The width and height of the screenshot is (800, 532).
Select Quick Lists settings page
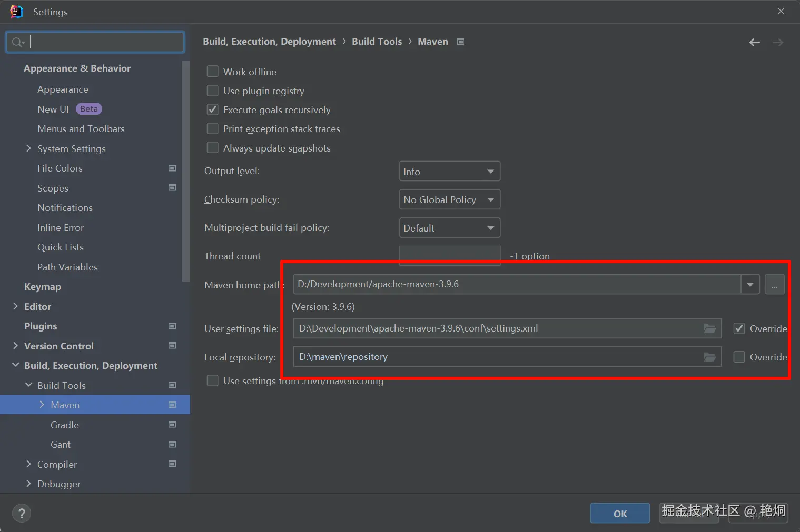point(61,247)
